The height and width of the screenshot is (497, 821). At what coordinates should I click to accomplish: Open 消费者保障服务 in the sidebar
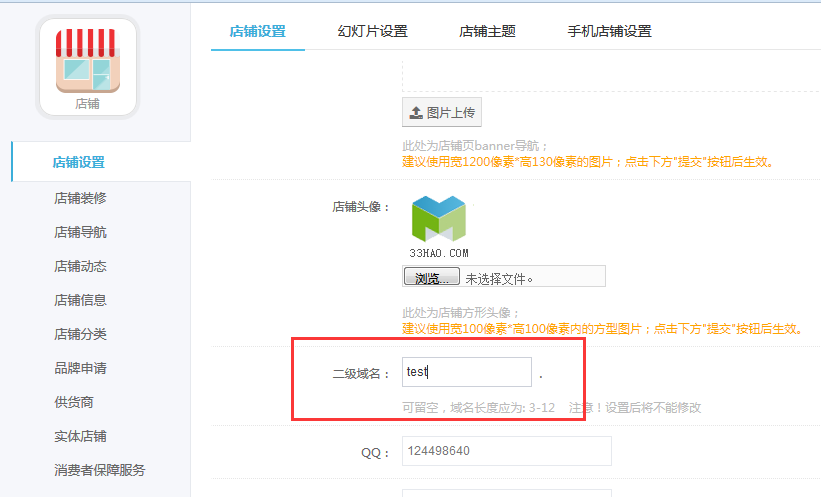(x=99, y=470)
